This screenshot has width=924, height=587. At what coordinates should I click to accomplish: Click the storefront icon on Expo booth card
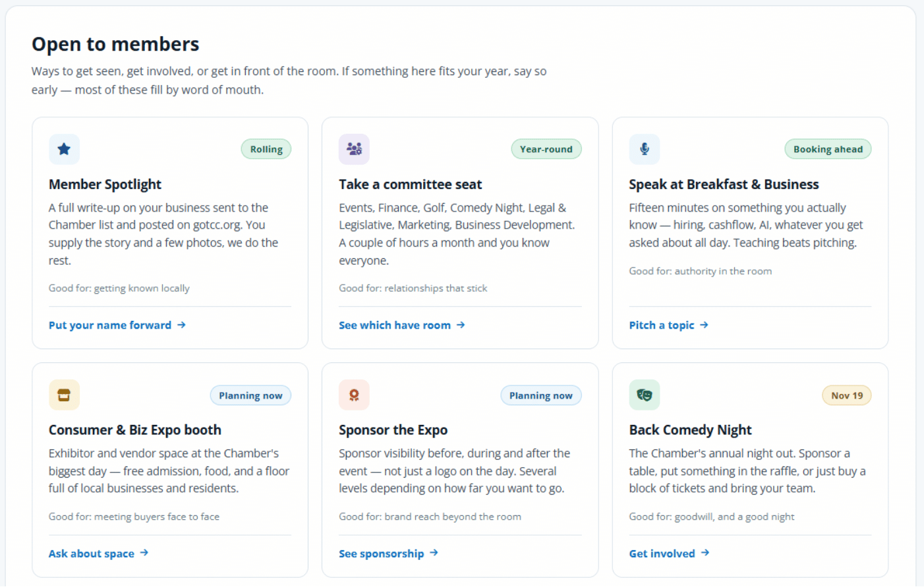[x=64, y=395]
